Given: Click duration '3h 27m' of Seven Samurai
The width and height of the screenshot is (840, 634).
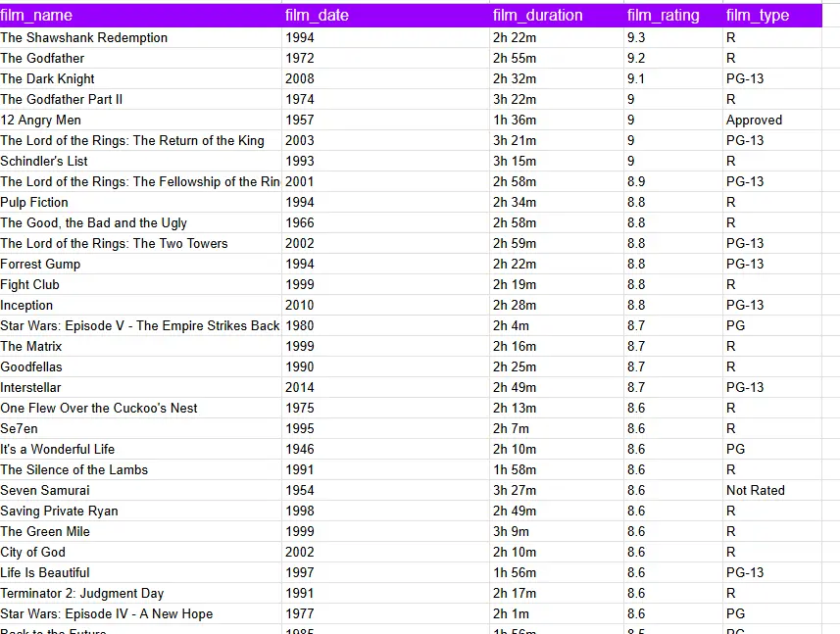Looking at the screenshot, I should pyautogui.click(x=557, y=491).
